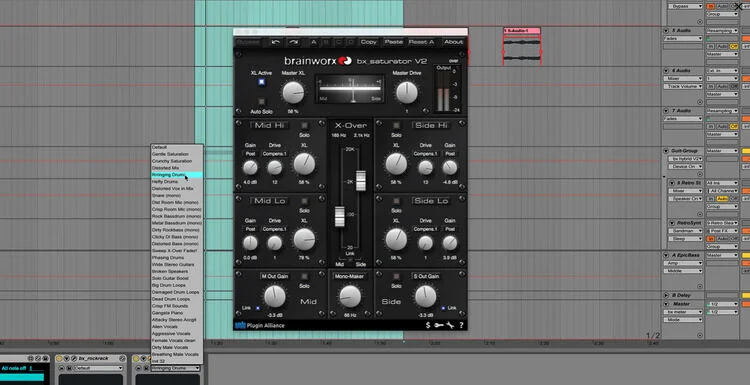This screenshot has height=385, width=750.
Task: Open Side Lo Drive Compens.1 dropdown
Action: pos(425,230)
